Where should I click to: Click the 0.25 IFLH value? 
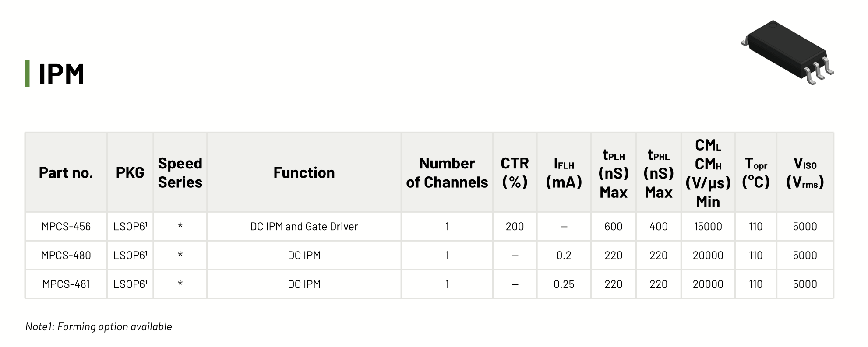[564, 284]
